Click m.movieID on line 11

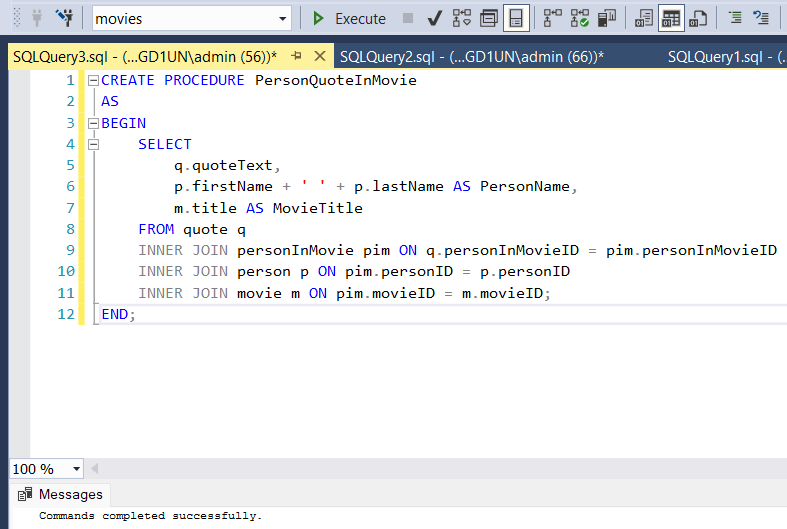tap(502, 293)
